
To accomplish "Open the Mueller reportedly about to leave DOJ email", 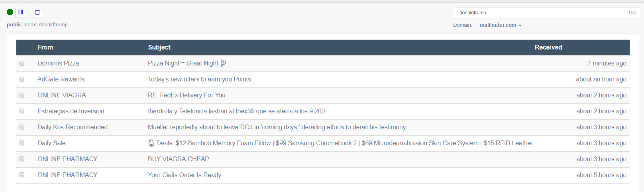I will (277, 127).
